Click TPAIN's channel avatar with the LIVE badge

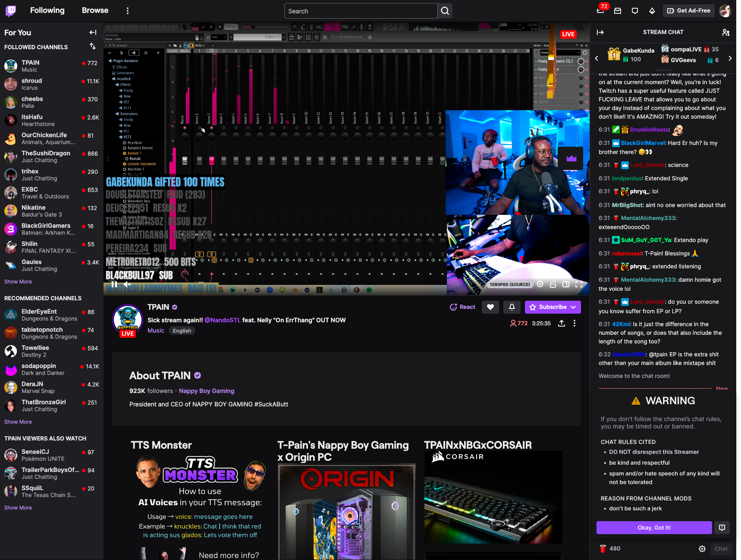tap(128, 320)
